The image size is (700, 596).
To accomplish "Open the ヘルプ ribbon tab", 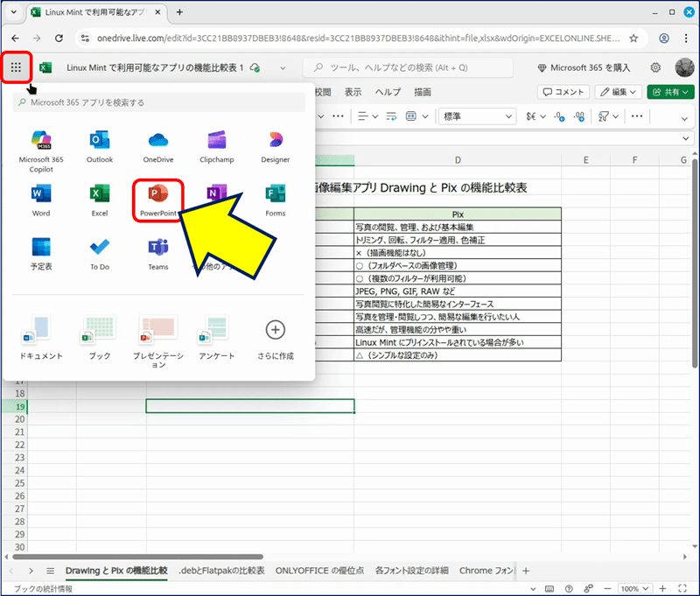I will point(388,92).
